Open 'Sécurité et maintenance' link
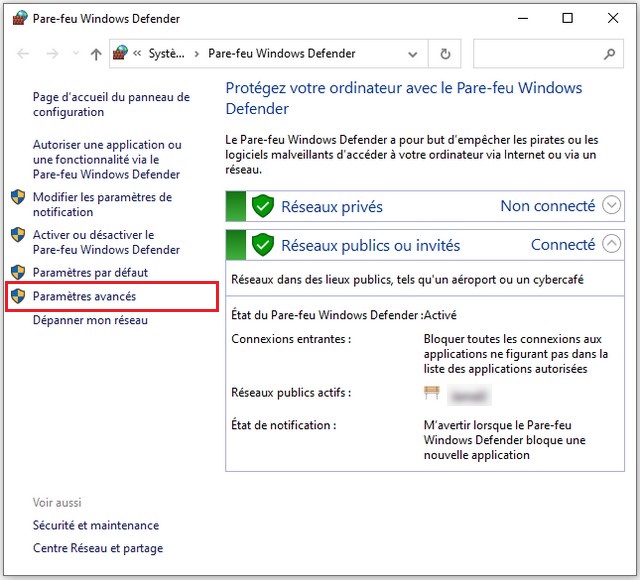 pos(96,525)
